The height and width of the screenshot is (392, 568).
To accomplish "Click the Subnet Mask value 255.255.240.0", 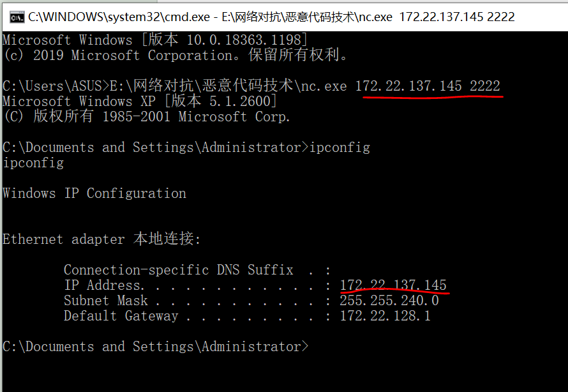I will click(x=389, y=301).
